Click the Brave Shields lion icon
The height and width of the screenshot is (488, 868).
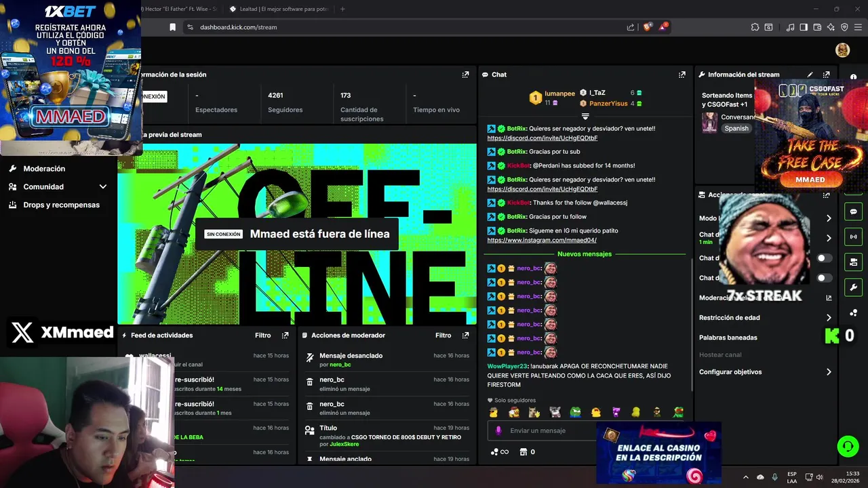pyautogui.click(x=647, y=27)
